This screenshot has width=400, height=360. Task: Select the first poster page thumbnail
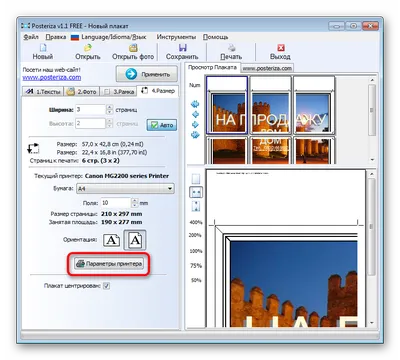(x=227, y=105)
